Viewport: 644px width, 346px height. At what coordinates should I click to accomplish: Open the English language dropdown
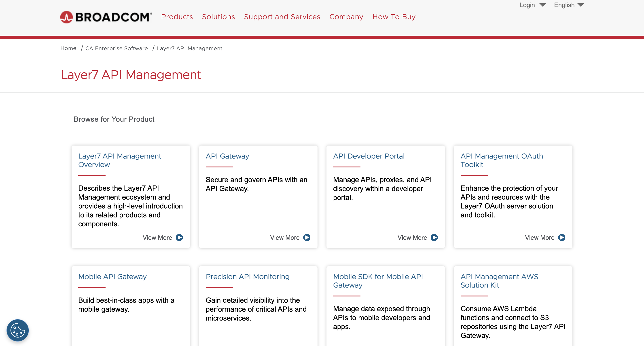point(568,5)
